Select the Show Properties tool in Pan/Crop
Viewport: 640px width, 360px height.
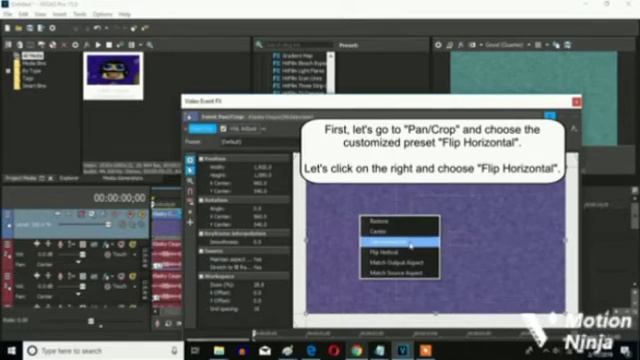190,160
